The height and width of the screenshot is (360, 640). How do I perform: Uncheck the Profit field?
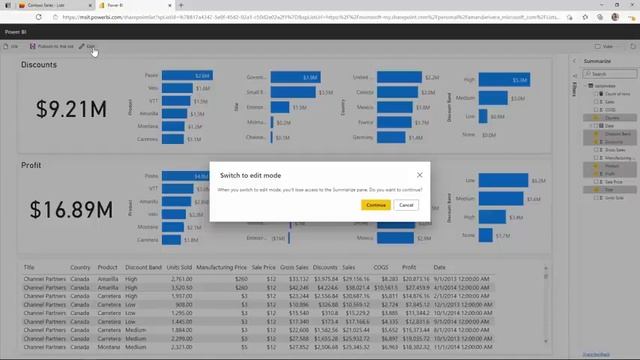tap(596, 174)
